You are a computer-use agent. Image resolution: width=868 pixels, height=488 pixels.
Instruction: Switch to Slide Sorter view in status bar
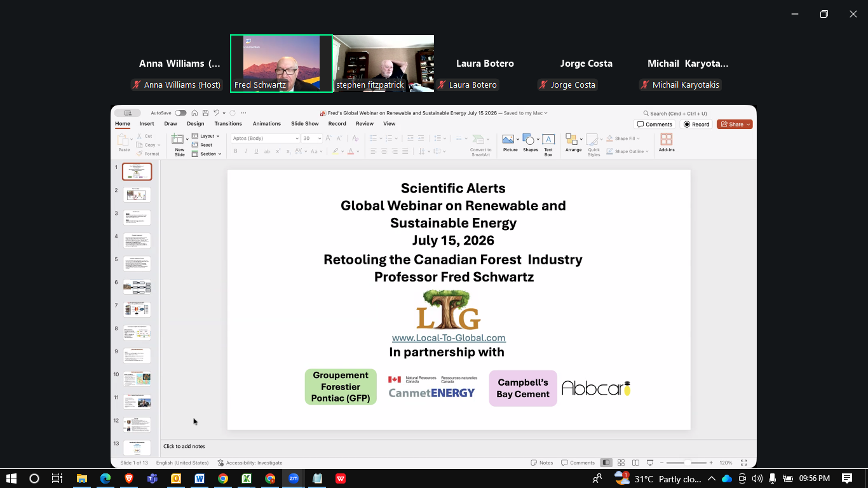tap(621, 463)
